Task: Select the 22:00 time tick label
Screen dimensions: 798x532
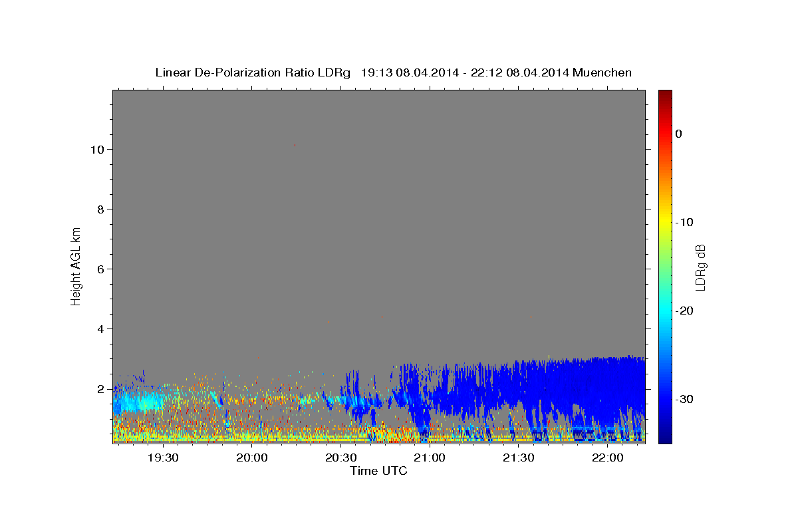Action: coord(608,458)
